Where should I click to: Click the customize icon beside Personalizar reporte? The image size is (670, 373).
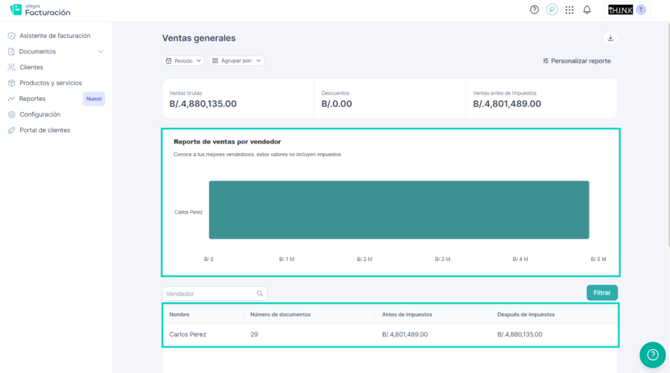coord(546,61)
